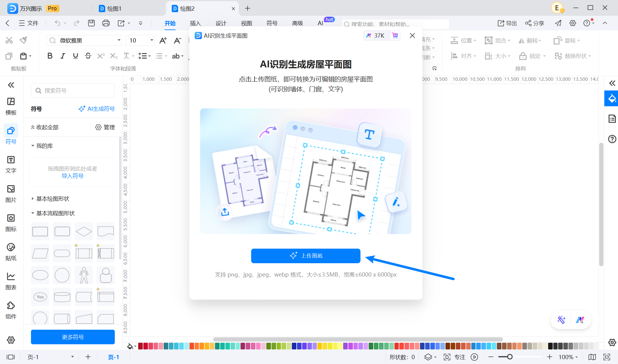The height and width of the screenshot is (364, 618).
Task: Click the settings gear at sidebar bottom
Action: click(x=11, y=340)
